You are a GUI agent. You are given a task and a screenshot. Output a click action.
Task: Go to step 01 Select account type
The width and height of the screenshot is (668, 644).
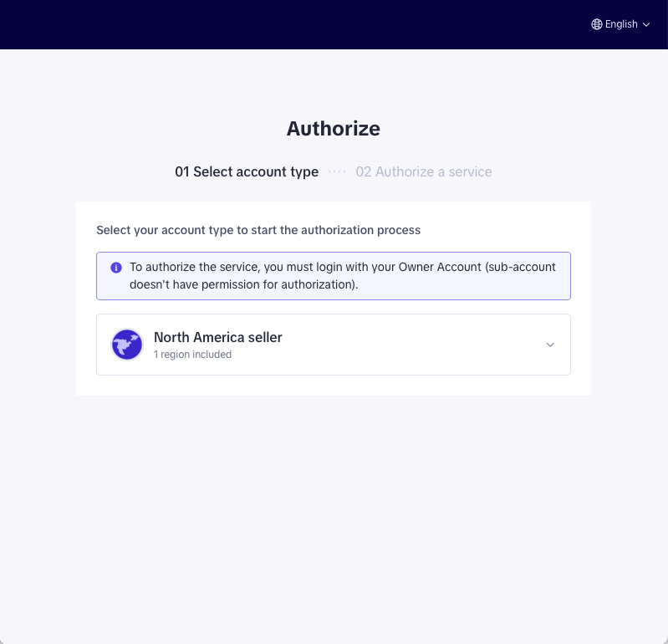[247, 171]
